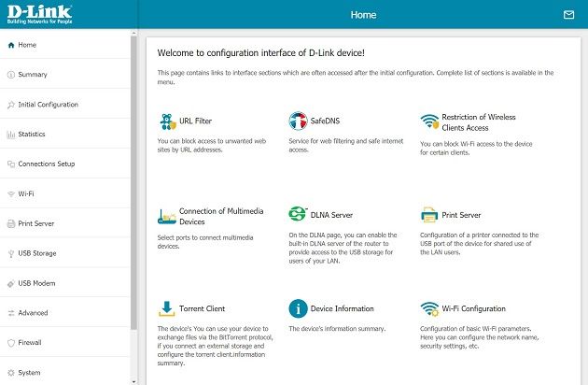Click the Connection of Multimedia Devices router icon
The image size is (588, 385).
[x=167, y=217]
